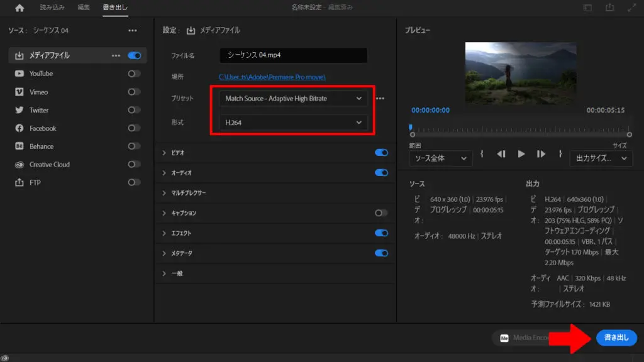Open the 形式 H.264 dropdown
The image size is (644, 362).
coord(294,123)
